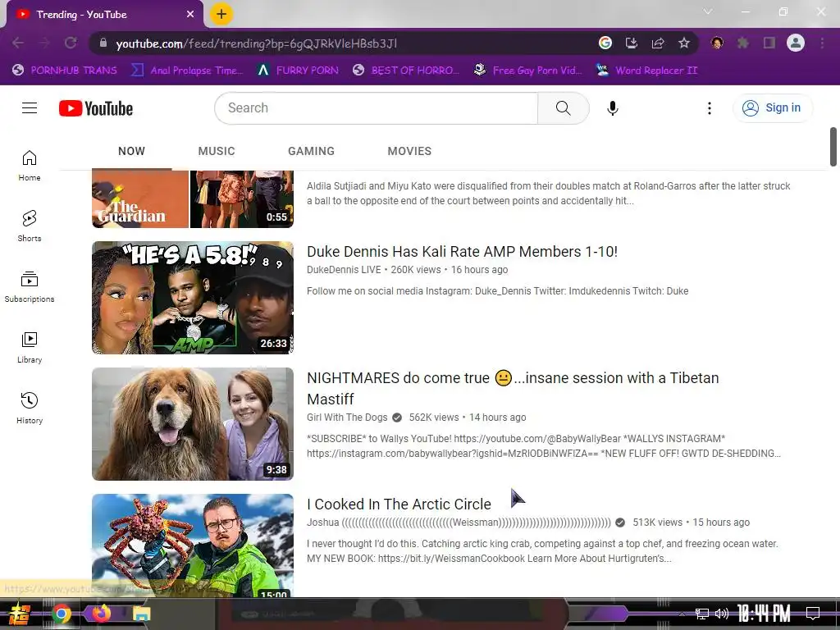This screenshot has height=630, width=840.
Task: Open the extensions puzzle icon
Action: coord(743,43)
